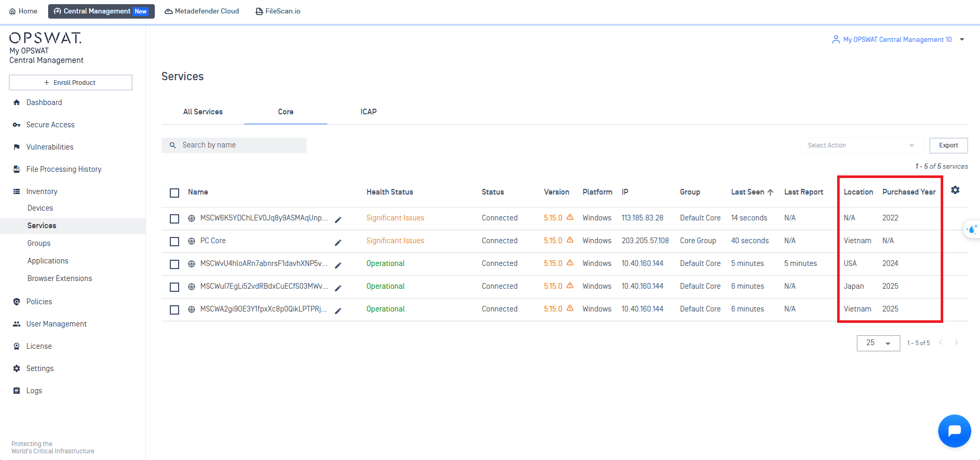The width and height of the screenshot is (980, 460).
Task: Select Central Management top nav item
Action: 101,11
